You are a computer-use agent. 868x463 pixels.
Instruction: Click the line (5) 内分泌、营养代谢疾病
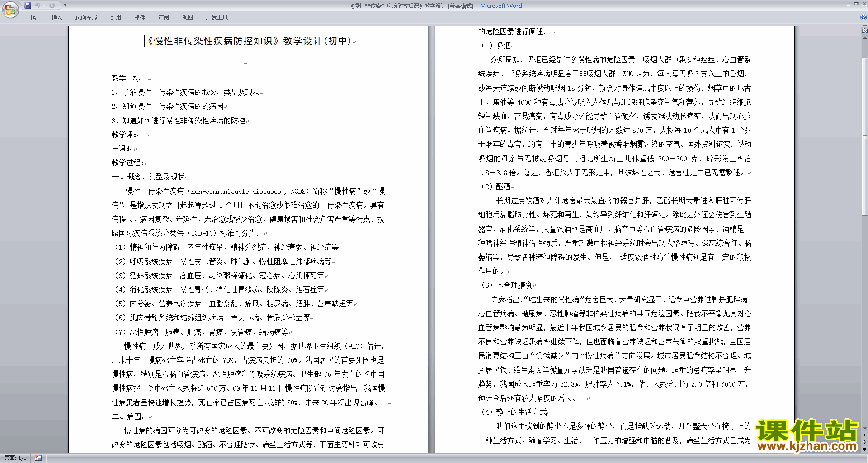tap(233, 304)
